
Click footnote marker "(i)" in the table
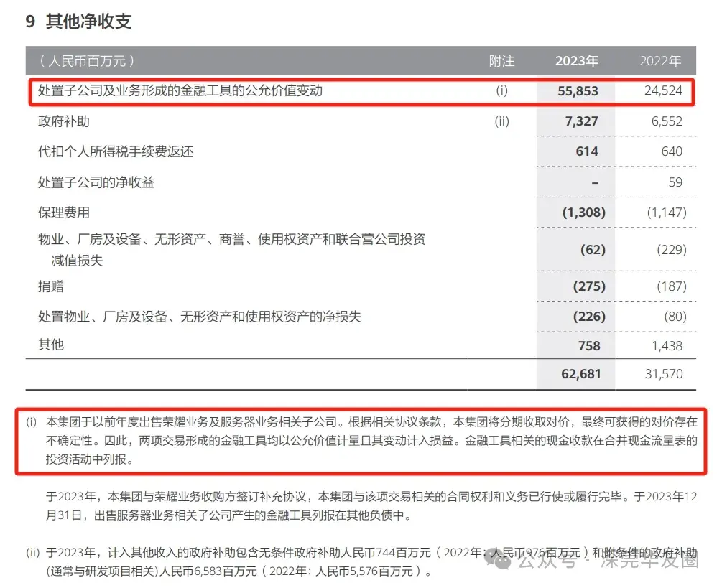[501, 90]
